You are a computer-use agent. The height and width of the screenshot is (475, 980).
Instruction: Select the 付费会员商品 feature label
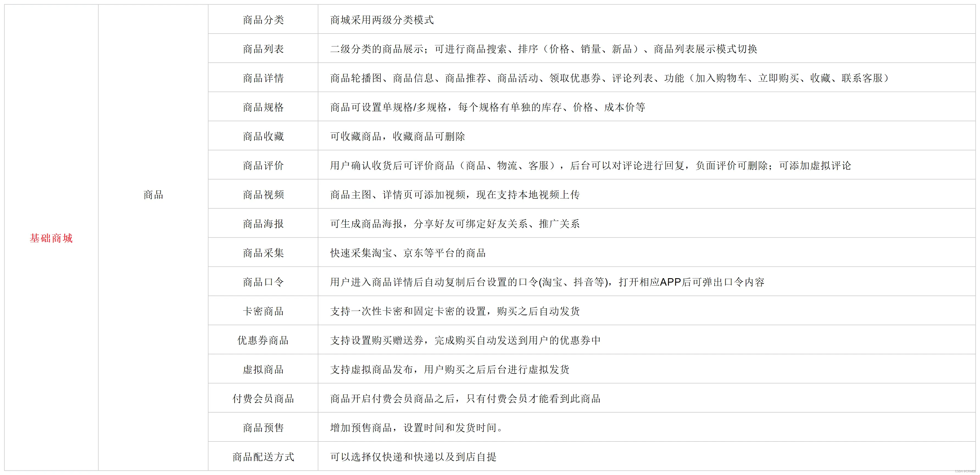(263, 399)
